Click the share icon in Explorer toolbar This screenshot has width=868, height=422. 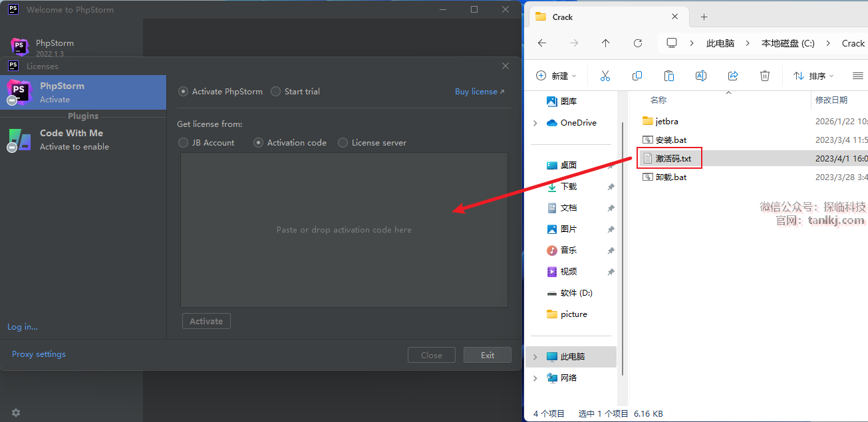click(x=733, y=76)
